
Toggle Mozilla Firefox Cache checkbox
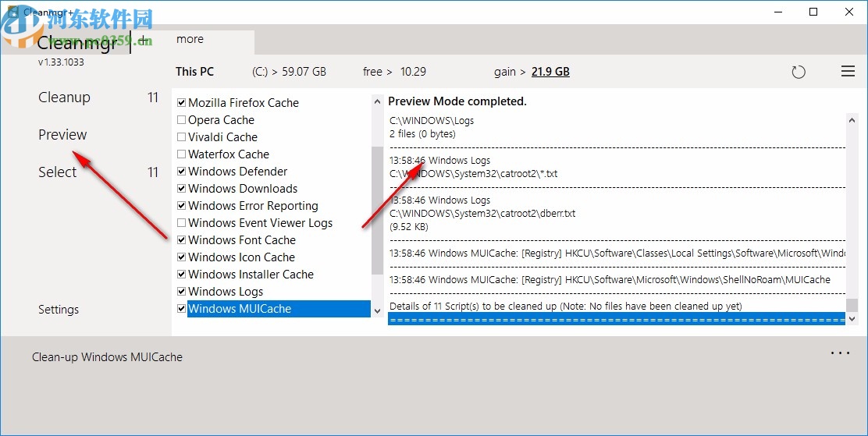coord(181,103)
